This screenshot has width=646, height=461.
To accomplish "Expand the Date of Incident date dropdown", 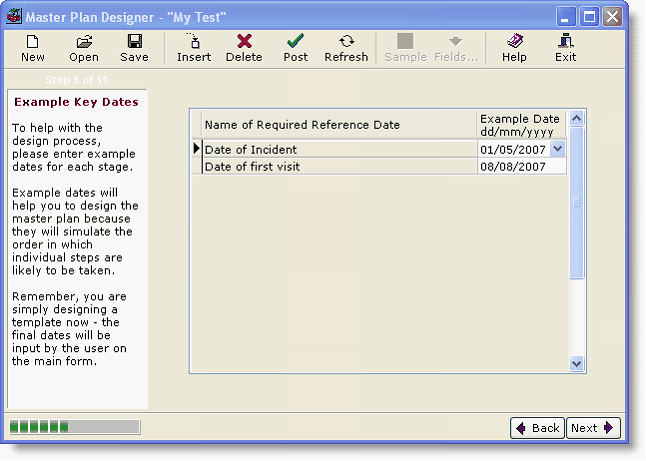I will pyautogui.click(x=558, y=149).
